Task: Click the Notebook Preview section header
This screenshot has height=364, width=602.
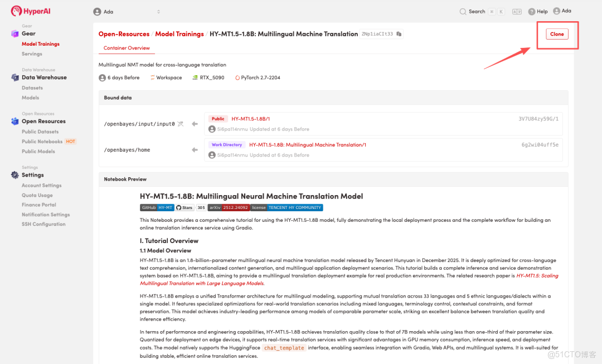Action: [333, 179]
